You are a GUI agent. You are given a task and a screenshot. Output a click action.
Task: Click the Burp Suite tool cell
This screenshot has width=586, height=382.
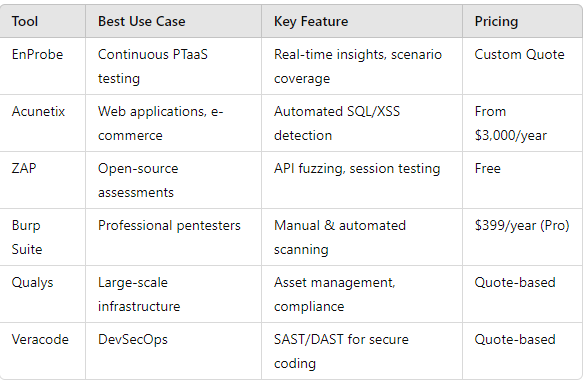(27, 237)
